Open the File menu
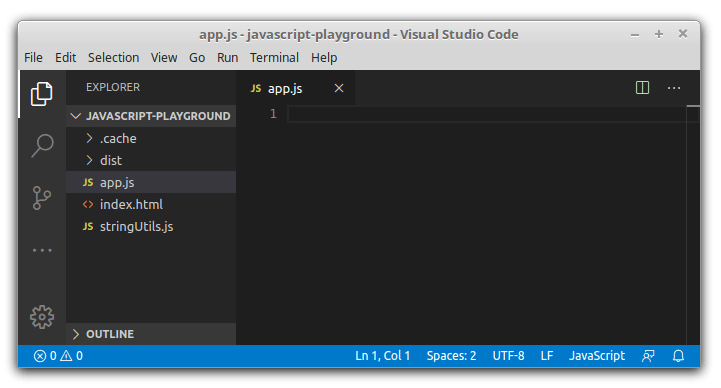This screenshot has height=388, width=721. tap(33, 57)
